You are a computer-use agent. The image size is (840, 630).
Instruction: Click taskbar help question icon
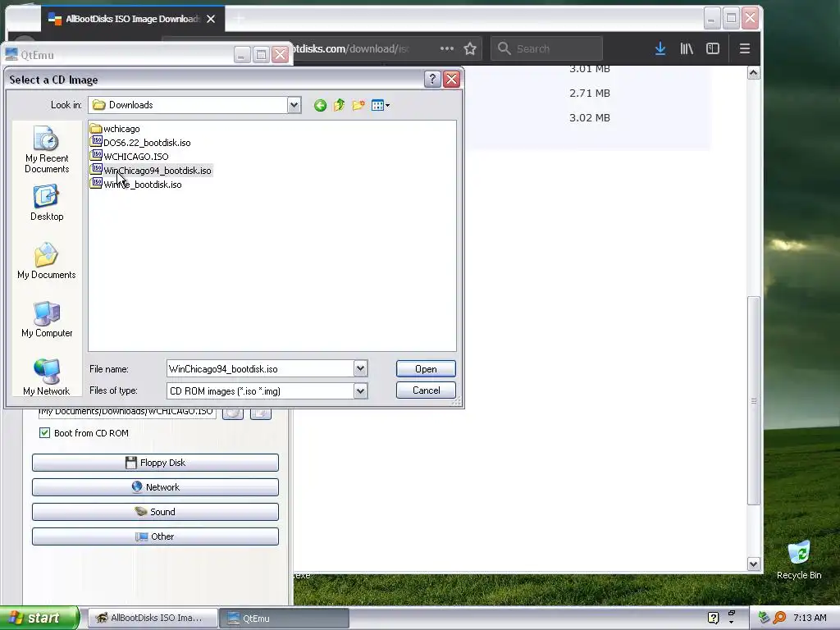(713, 619)
